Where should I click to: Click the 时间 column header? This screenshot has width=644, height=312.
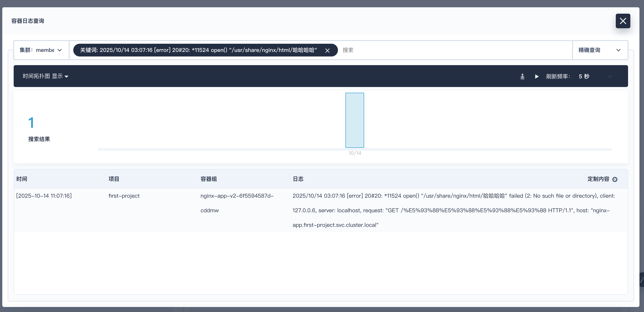[22, 179]
